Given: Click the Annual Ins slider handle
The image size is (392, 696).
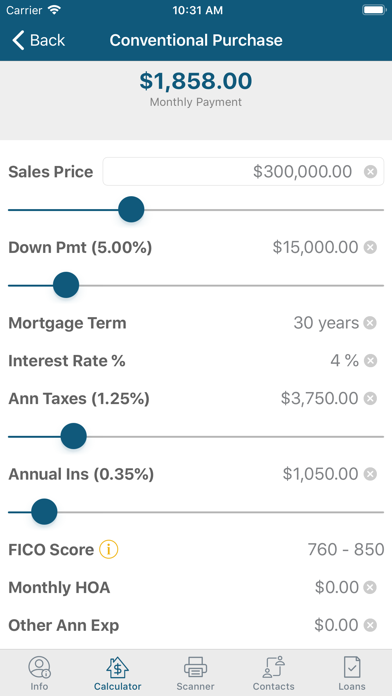Looking at the screenshot, I should pos(44,512).
